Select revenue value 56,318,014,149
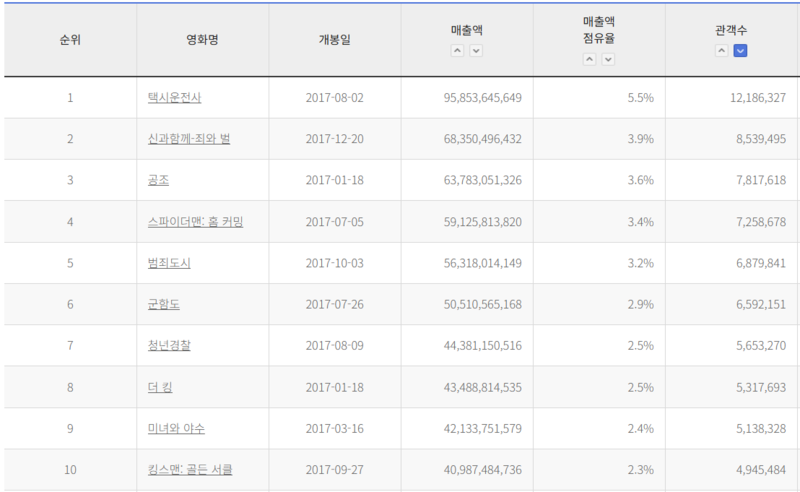The image size is (800, 492). 483,263
